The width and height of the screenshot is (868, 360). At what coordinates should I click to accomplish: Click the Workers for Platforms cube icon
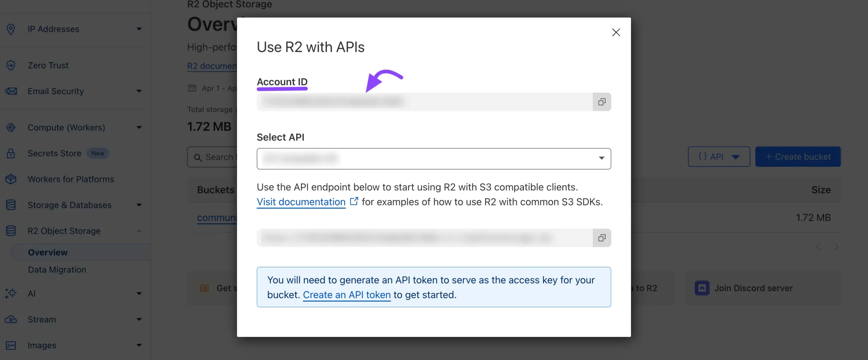(11, 179)
